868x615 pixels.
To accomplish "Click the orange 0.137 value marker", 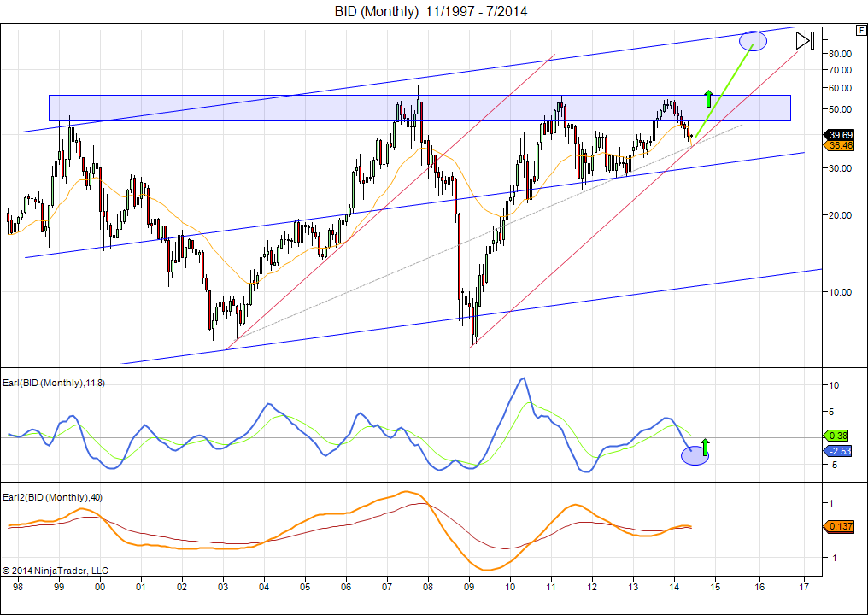I will (840, 526).
